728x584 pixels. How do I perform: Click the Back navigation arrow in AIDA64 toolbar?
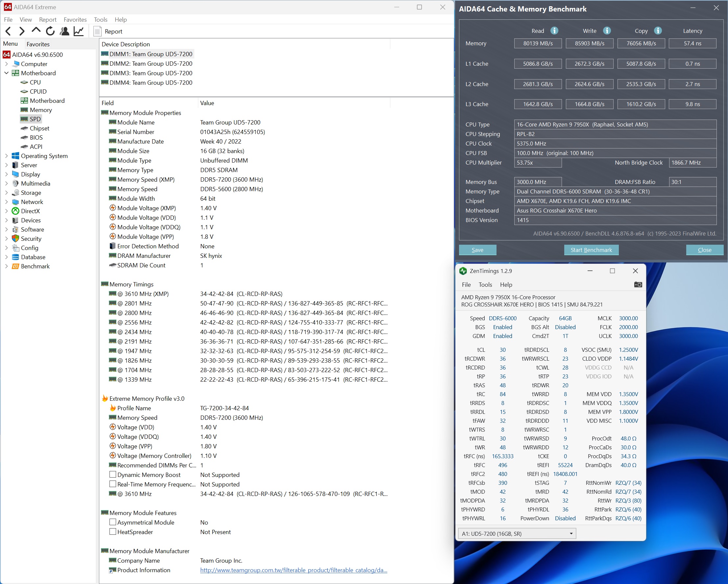pyautogui.click(x=9, y=32)
